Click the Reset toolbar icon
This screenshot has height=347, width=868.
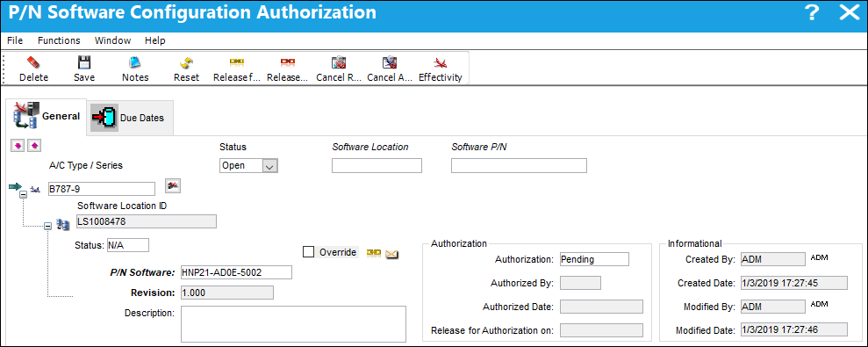pos(187,62)
